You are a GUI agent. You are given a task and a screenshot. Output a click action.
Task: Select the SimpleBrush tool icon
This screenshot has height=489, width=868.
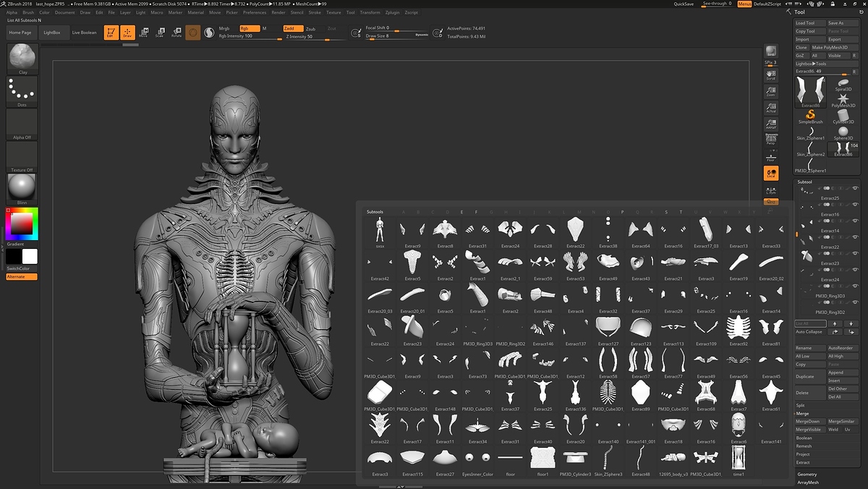pos(811,116)
